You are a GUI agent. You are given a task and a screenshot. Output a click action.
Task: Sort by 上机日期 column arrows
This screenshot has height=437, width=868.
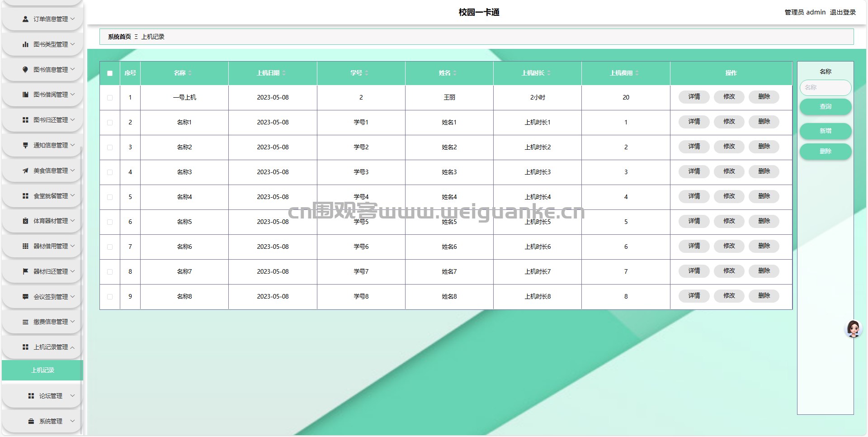pos(284,73)
